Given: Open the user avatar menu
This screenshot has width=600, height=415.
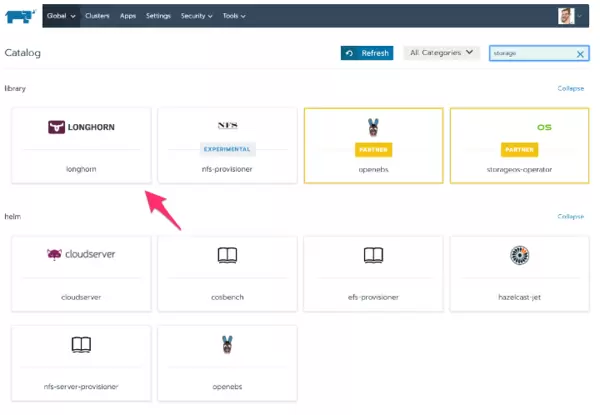Looking at the screenshot, I should (570, 16).
